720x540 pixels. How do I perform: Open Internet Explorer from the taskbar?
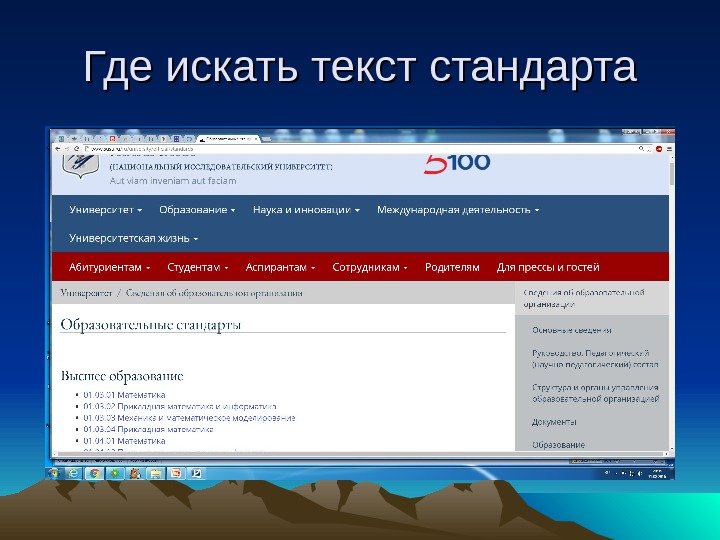(74, 473)
